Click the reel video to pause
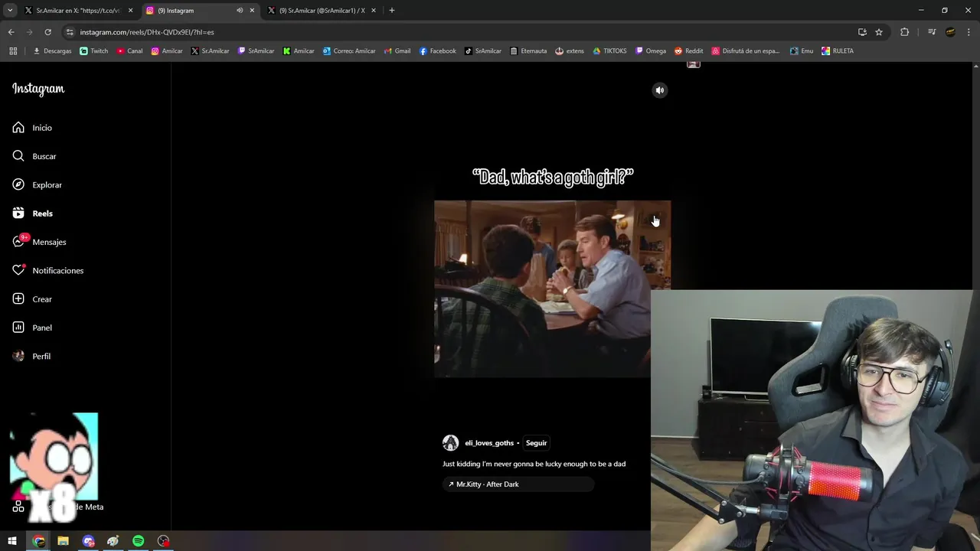Image resolution: width=980 pixels, height=551 pixels. pos(552,289)
